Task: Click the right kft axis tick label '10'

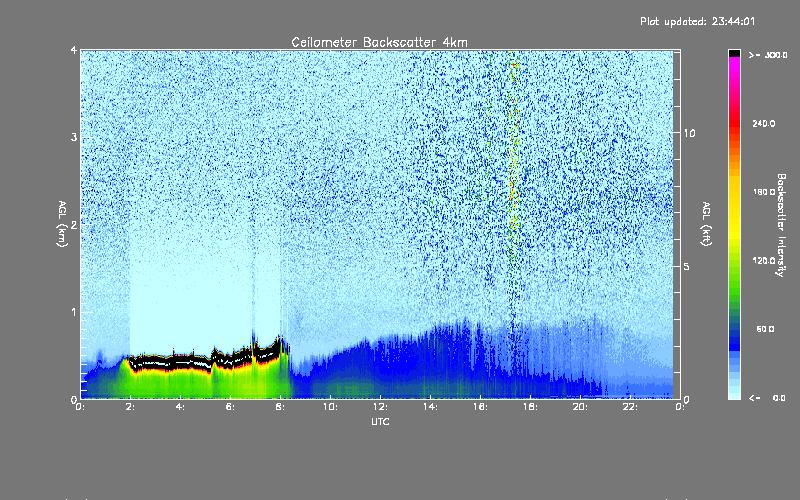Action: point(689,134)
